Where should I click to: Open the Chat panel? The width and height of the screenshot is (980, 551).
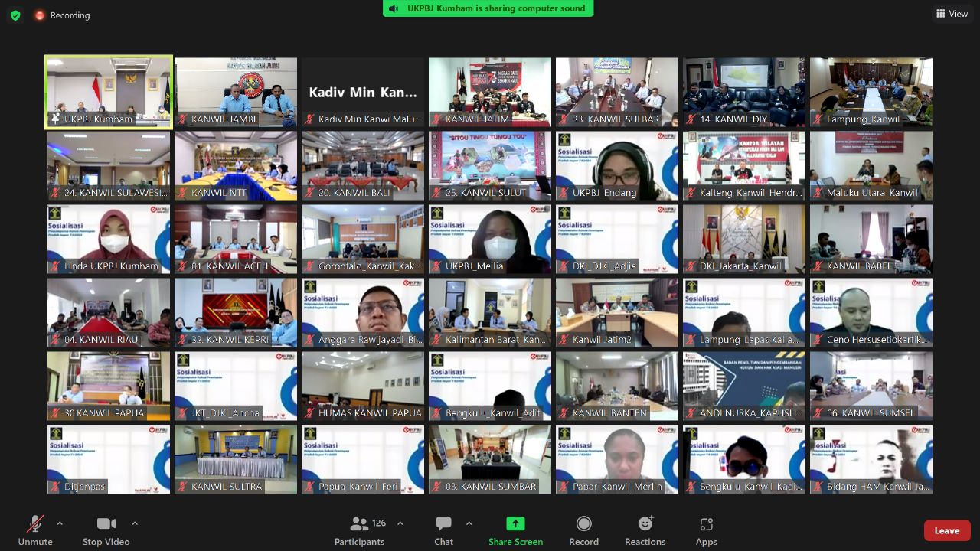click(x=443, y=530)
